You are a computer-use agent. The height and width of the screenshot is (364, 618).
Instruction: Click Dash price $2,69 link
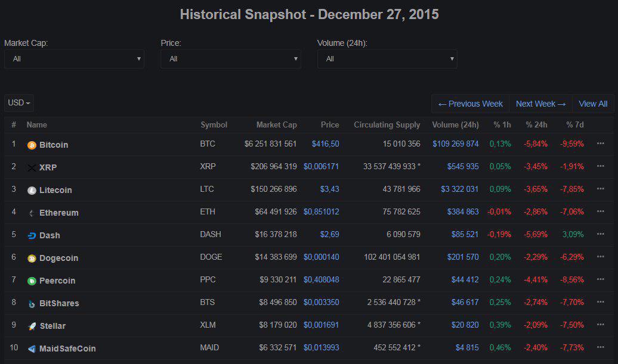(329, 235)
